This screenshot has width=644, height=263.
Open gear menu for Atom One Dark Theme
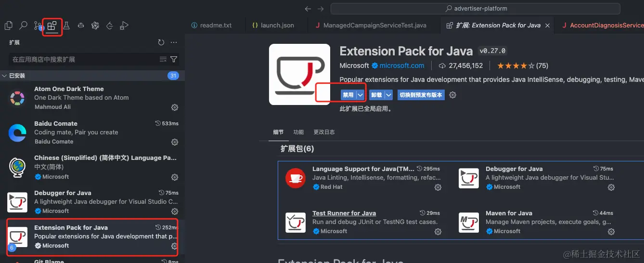coord(175,107)
